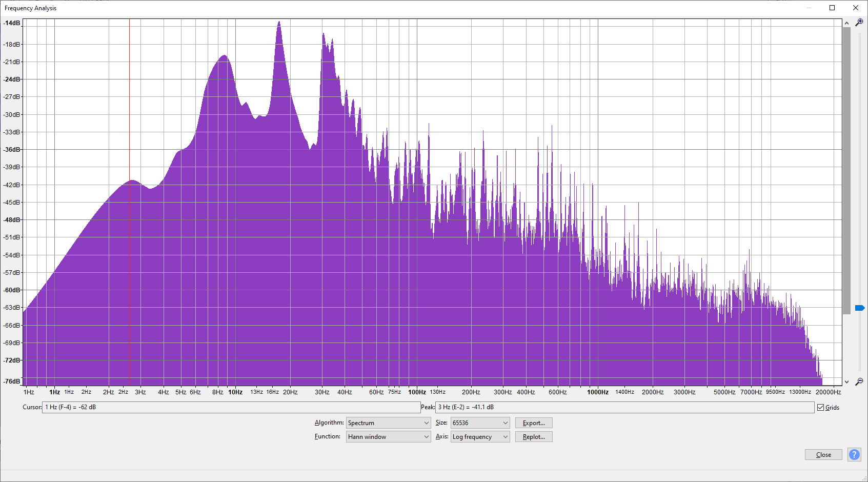The image size is (868, 482).
Task: Maximize the Frequency Analysis window
Action: click(832, 8)
